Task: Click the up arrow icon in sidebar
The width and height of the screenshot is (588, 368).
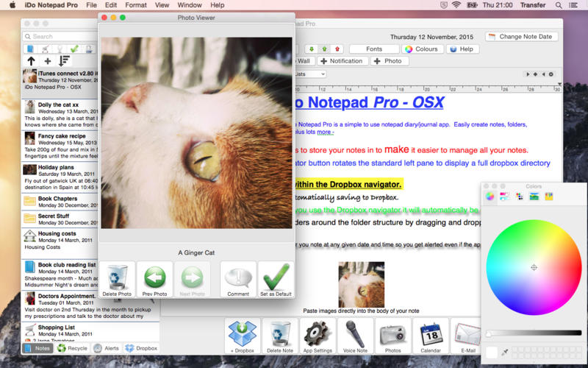Action: click(31, 61)
